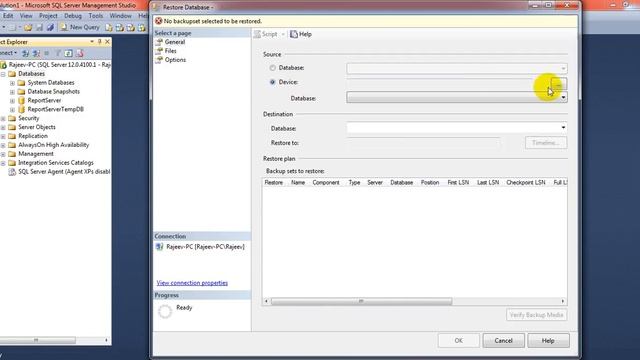Click the connection icon beside Rajeev-PC [Rajeev-PC\Rajeev]
Viewport: 640px width, 360px height.
pos(160,247)
